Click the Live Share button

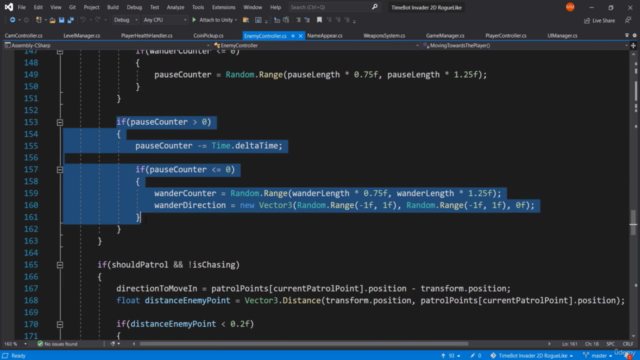pos(599,20)
